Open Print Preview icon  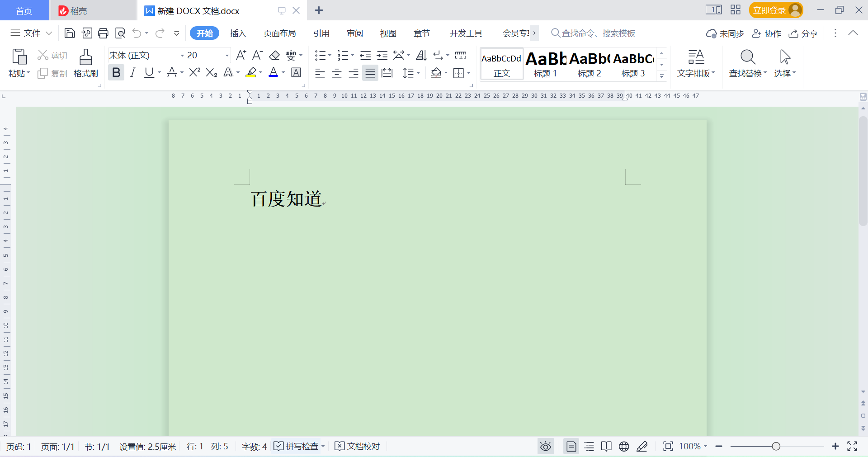pos(120,33)
